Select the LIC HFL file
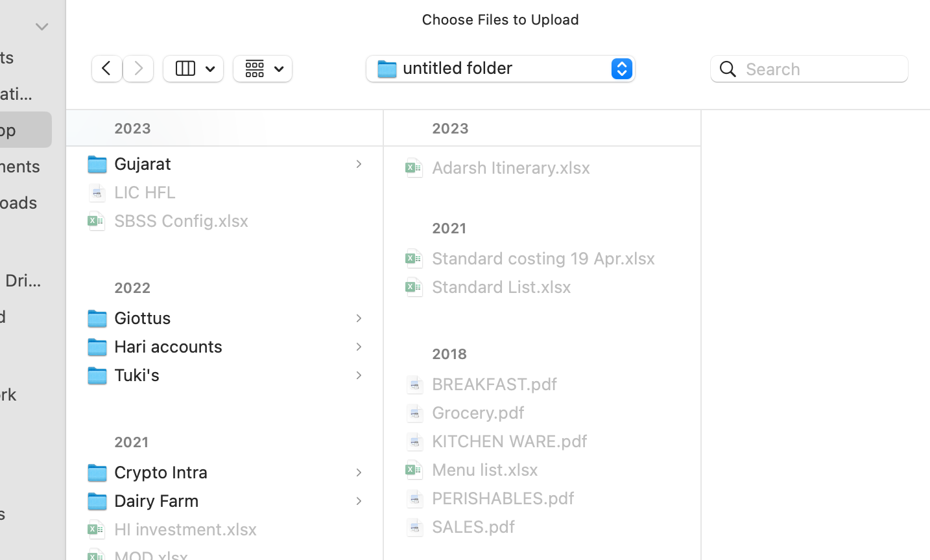This screenshot has width=930, height=560. [x=145, y=192]
